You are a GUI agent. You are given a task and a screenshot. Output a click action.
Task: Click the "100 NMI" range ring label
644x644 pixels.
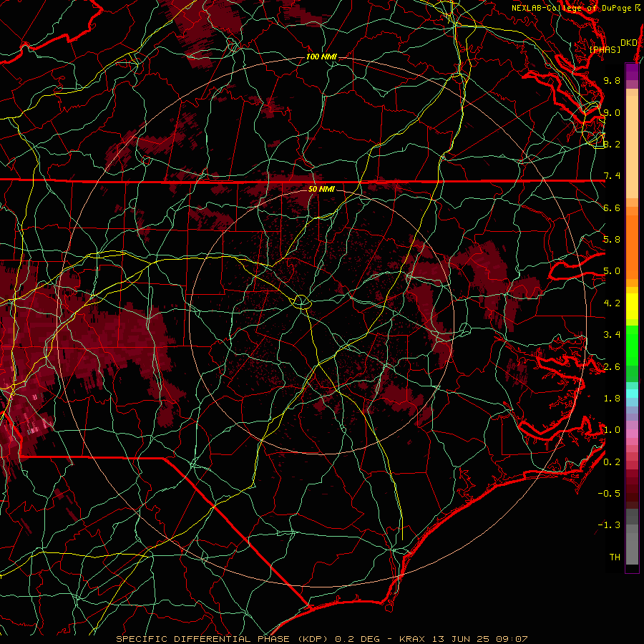(321, 57)
